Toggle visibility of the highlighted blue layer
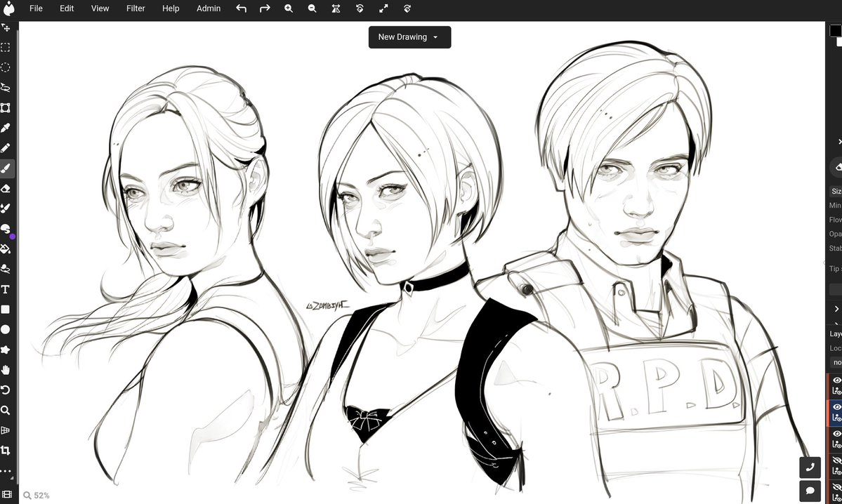Screen dimensions: 842x504 pyautogui.click(x=836, y=407)
